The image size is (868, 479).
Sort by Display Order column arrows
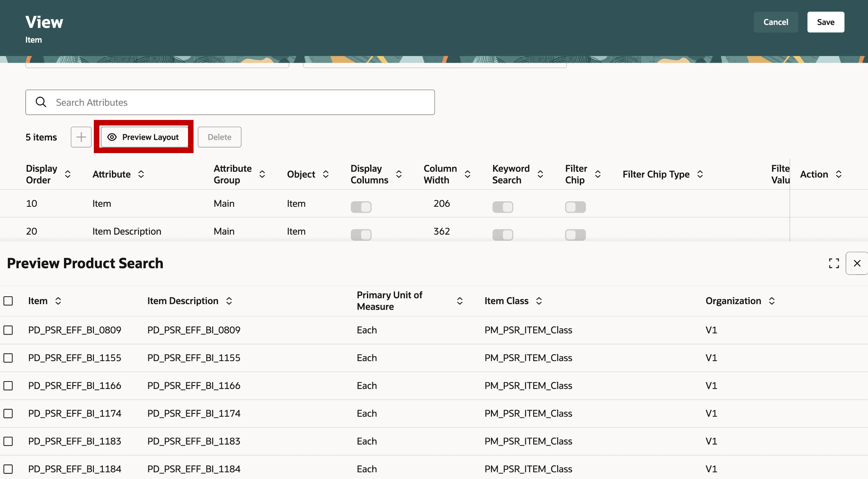(x=68, y=174)
